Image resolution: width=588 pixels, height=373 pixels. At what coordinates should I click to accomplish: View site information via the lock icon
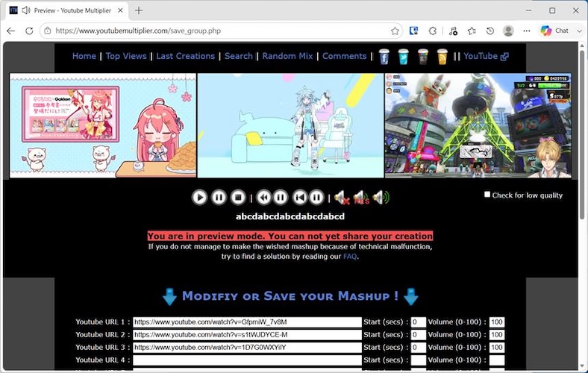pos(48,31)
